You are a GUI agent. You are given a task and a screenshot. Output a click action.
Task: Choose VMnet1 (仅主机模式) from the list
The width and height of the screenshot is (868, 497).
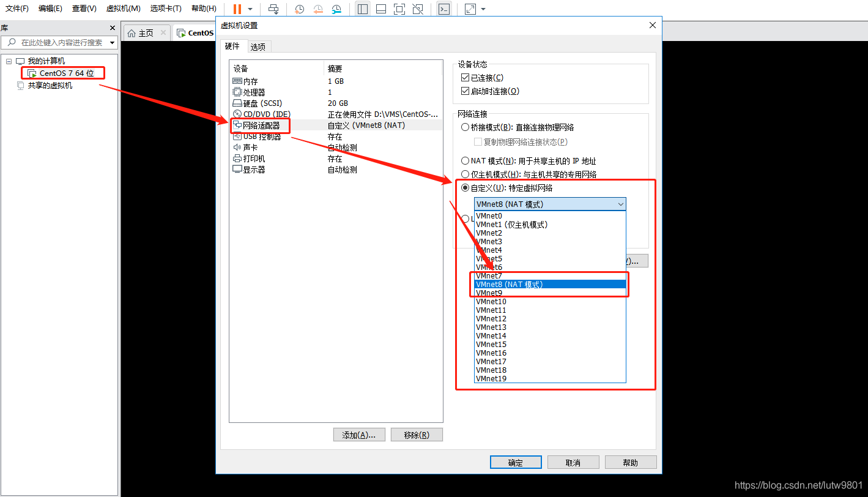pos(550,225)
